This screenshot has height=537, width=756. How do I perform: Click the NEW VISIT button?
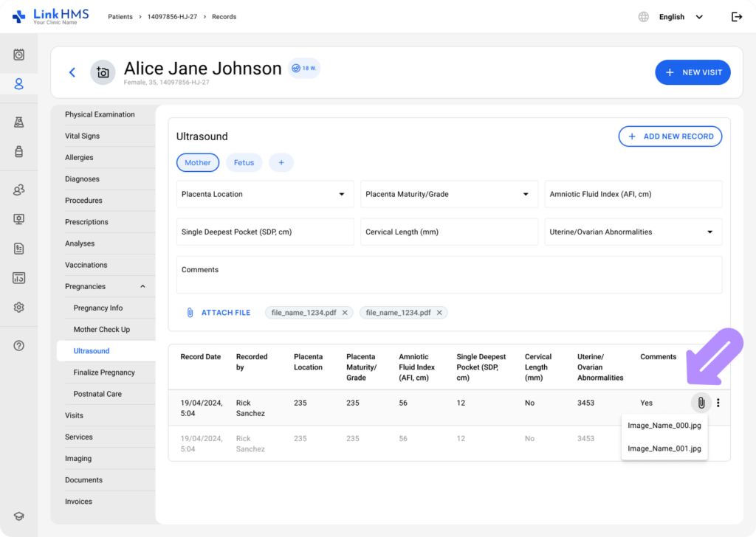click(x=693, y=72)
